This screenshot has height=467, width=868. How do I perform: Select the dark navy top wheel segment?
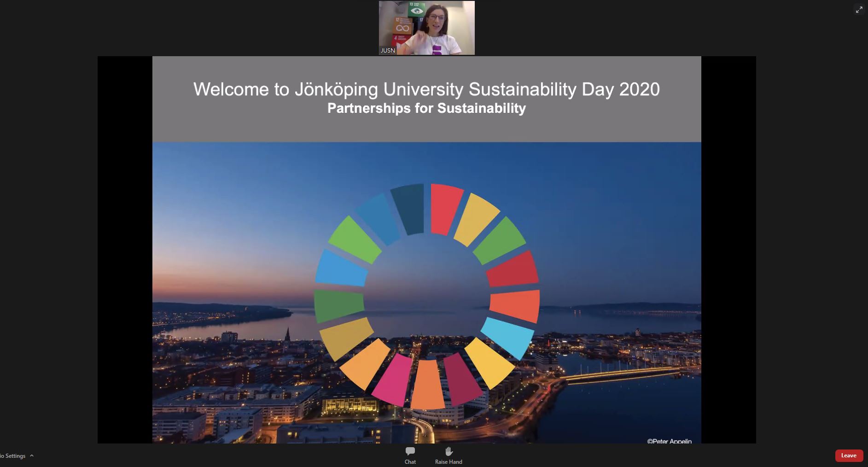click(x=408, y=209)
